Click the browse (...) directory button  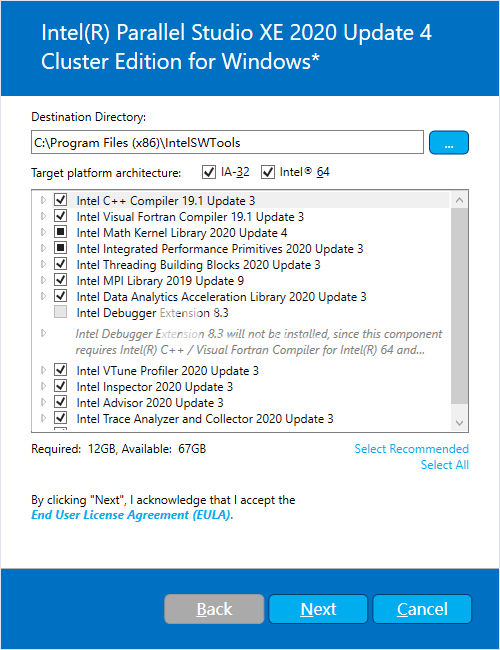[x=449, y=143]
